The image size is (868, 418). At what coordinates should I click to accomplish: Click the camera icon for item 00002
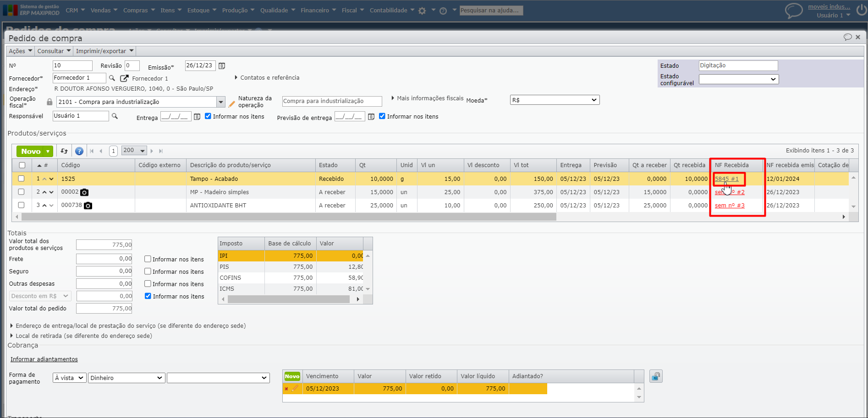tap(84, 192)
